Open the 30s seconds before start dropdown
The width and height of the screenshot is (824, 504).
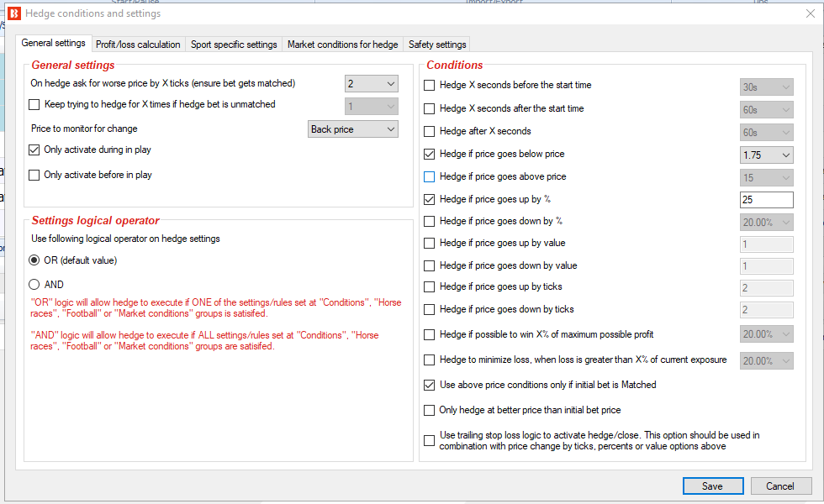766,87
